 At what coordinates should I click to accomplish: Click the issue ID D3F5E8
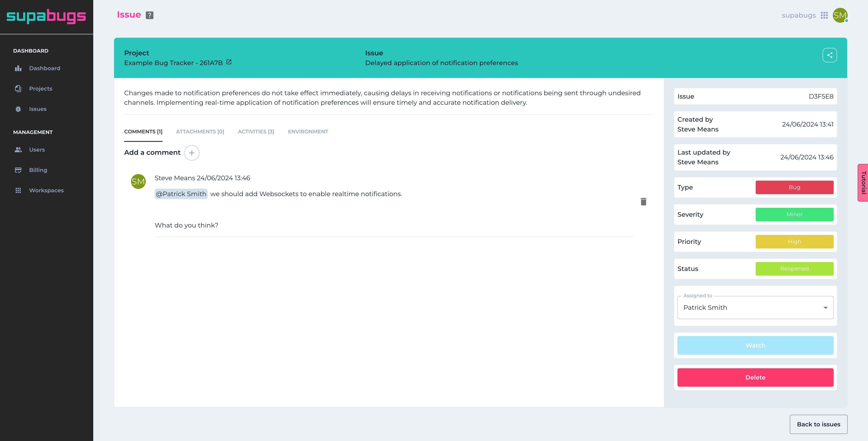point(821,96)
